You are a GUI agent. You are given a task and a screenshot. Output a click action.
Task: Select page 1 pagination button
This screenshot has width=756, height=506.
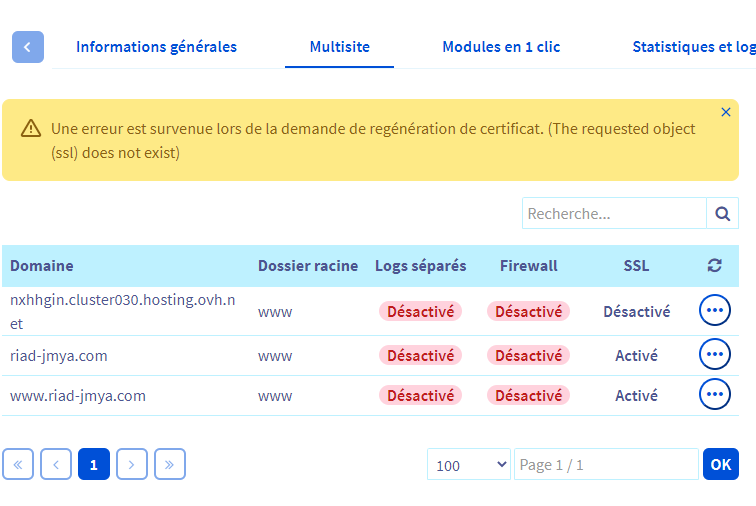click(x=94, y=464)
